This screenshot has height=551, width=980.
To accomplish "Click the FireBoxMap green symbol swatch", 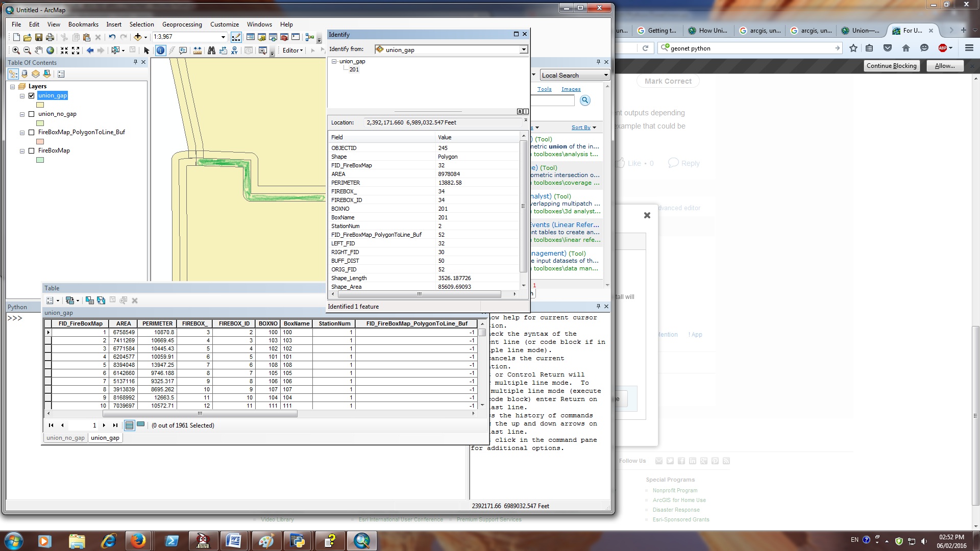I will pos(40,160).
